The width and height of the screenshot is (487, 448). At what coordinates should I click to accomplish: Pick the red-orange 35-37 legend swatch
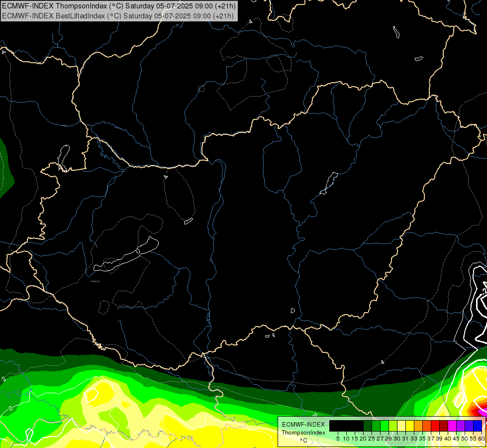click(x=427, y=426)
